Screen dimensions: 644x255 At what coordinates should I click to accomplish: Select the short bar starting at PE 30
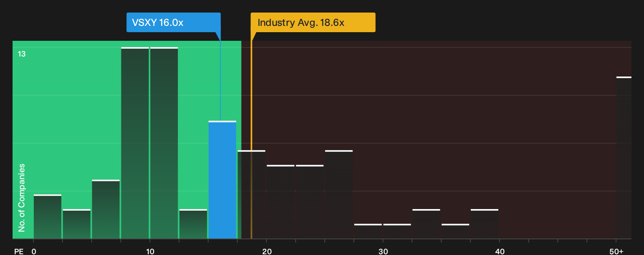tap(397, 231)
